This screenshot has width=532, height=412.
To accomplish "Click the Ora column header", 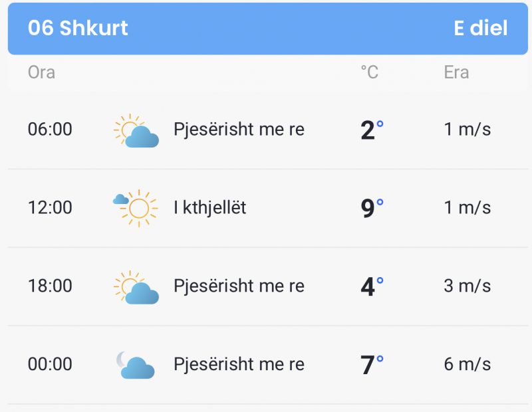I will point(41,72).
